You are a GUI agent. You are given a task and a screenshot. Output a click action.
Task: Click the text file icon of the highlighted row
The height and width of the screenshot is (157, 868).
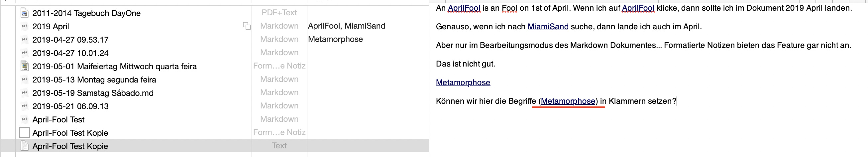(25, 146)
